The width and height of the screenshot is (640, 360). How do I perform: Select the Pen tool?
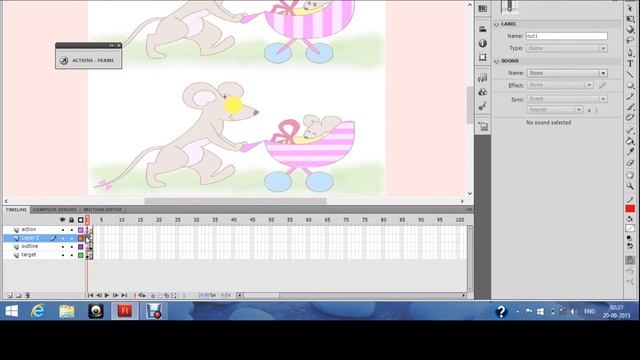[x=630, y=53]
